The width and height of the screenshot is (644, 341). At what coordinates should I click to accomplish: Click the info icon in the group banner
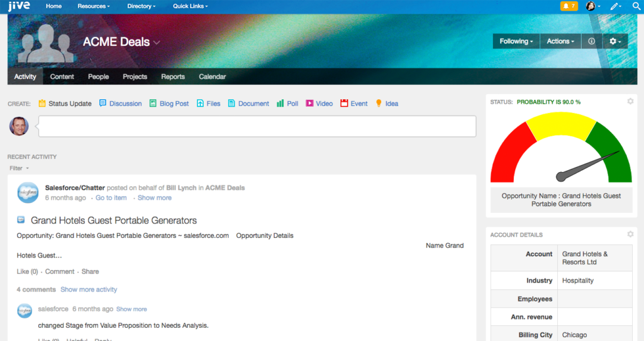pos(591,41)
